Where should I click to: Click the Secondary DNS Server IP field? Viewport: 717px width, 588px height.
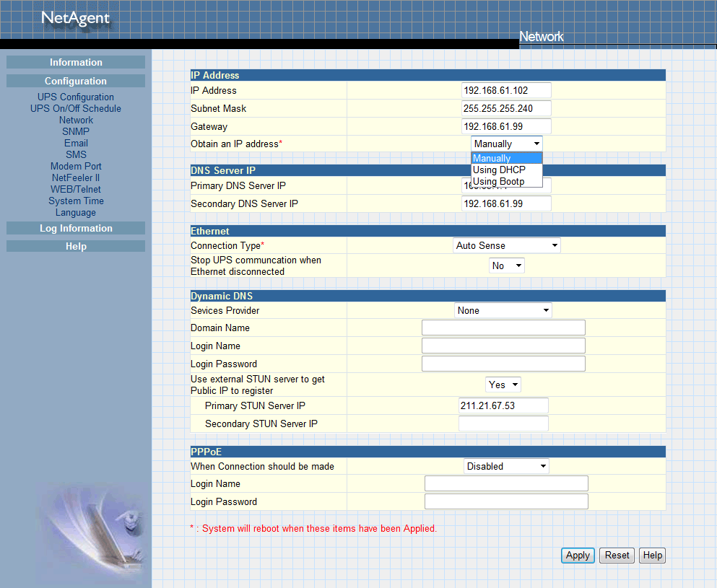click(x=506, y=203)
